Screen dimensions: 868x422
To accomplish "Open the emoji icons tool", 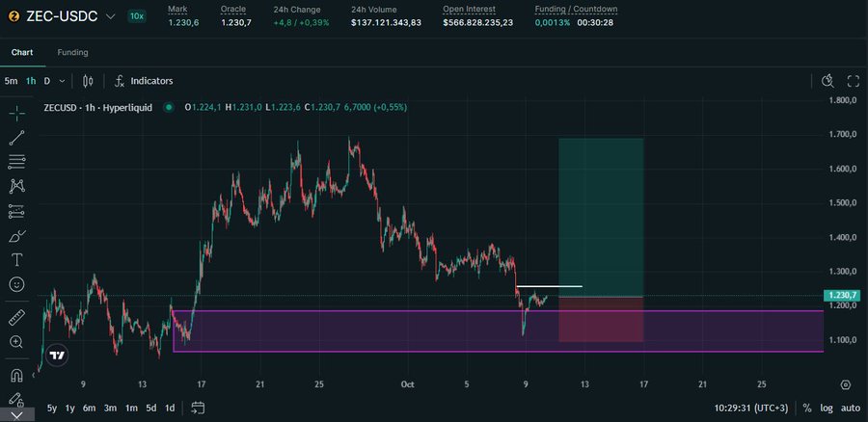I will tap(17, 284).
